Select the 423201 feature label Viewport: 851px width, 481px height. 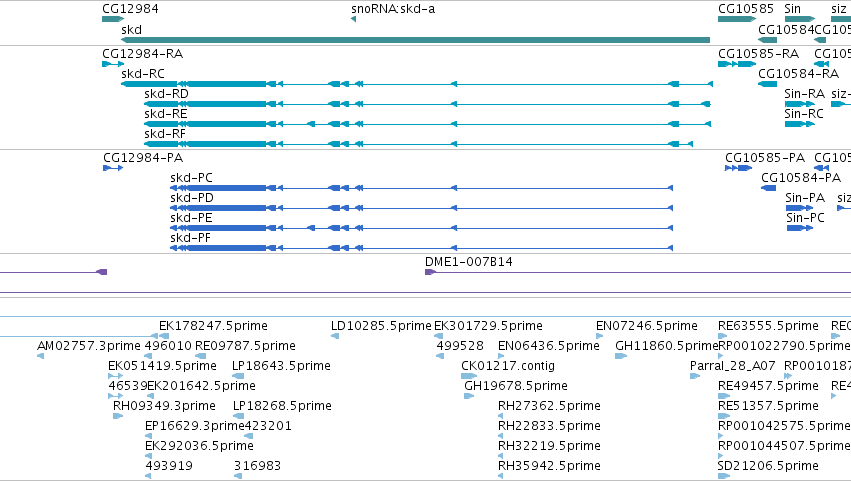tap(268, 427)
